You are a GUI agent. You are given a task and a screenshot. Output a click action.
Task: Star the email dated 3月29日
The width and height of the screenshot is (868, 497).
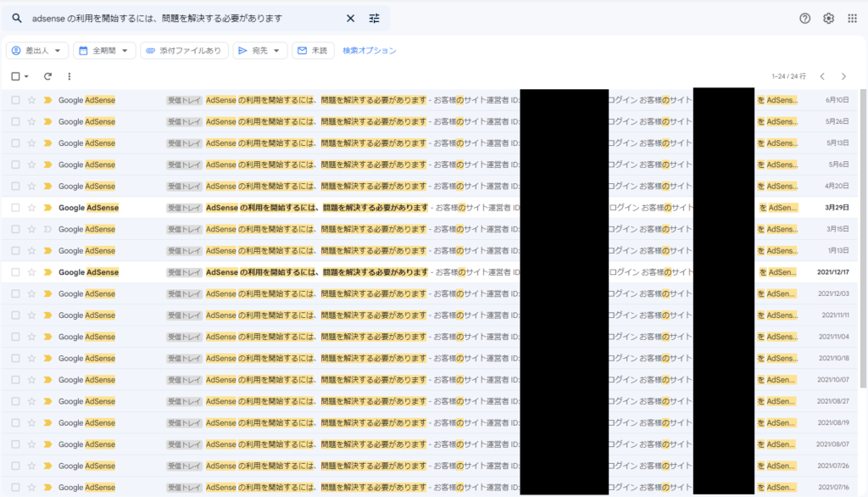click(31, 208)
